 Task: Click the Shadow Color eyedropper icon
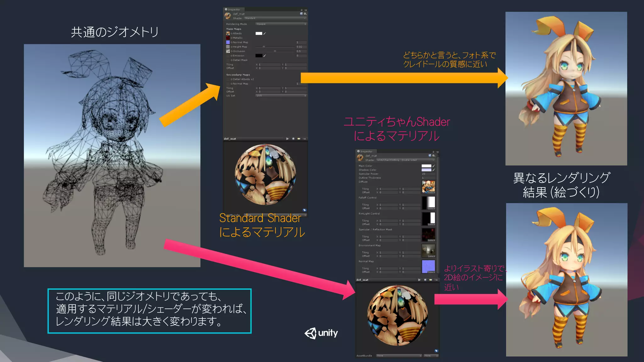point(434,170)
